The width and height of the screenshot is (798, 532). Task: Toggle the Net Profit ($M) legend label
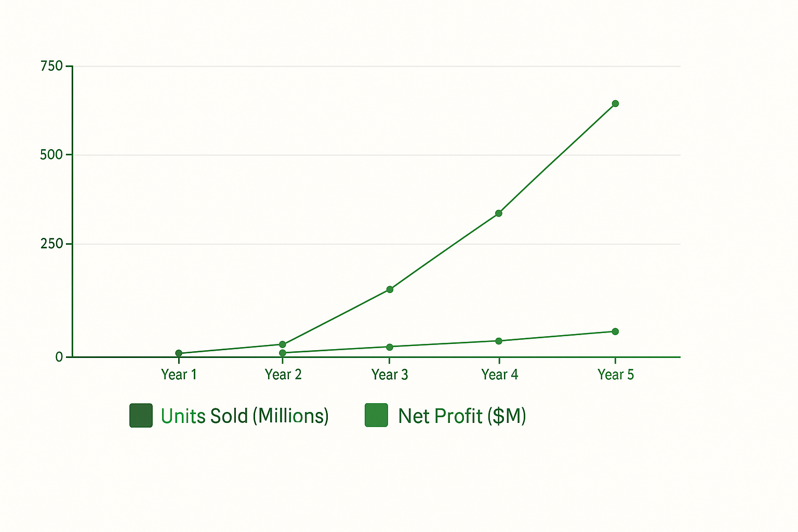coord(462,416)
